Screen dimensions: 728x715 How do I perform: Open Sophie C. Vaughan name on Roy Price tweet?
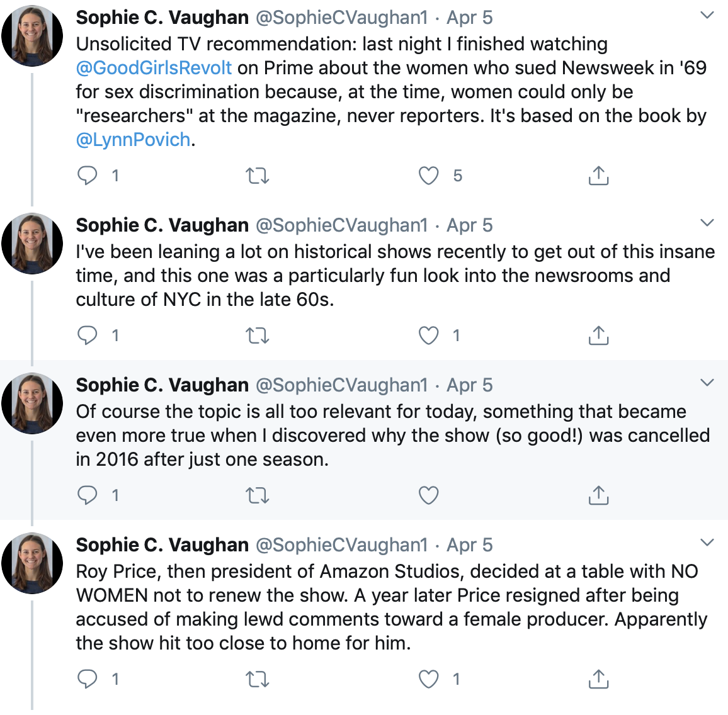pos(162,545)
